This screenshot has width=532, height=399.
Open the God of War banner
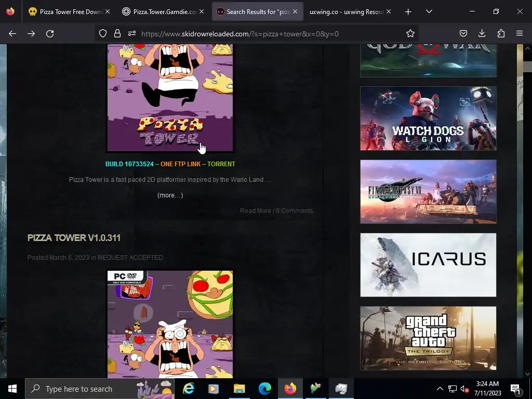pos(428,60)
